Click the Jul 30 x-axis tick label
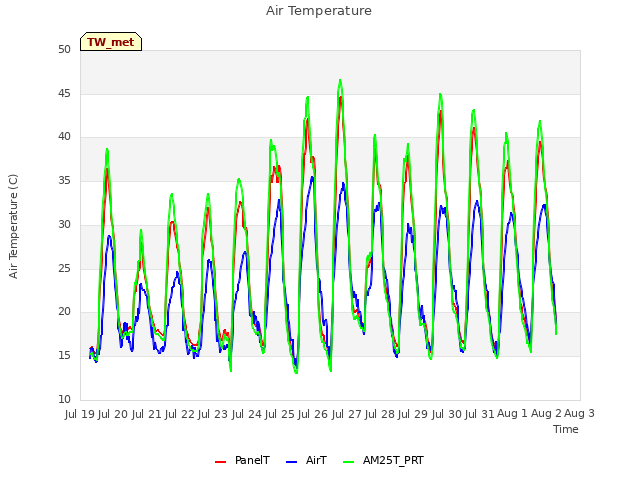Viewport: 640px width, 480px height. point(447,414)
